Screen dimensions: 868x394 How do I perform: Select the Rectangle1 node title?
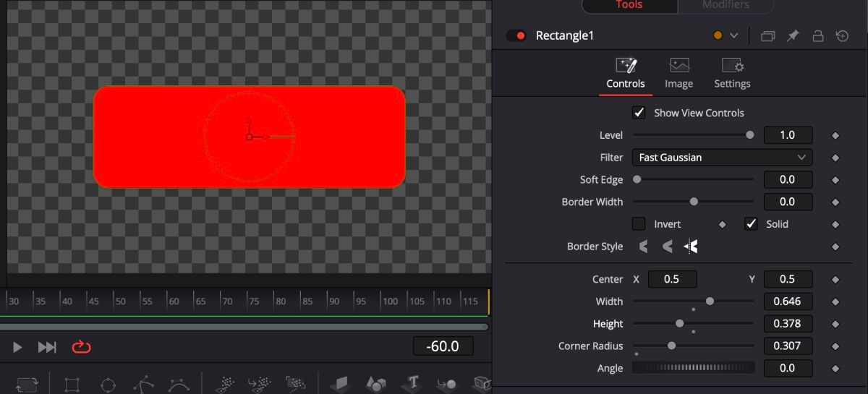(x=565, y=35)
